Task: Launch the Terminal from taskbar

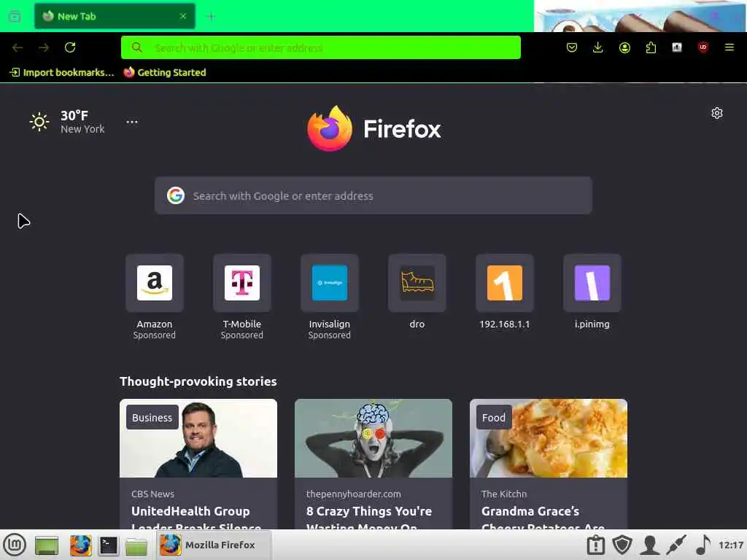Action: pyautogui.click(x=108, y=545)
